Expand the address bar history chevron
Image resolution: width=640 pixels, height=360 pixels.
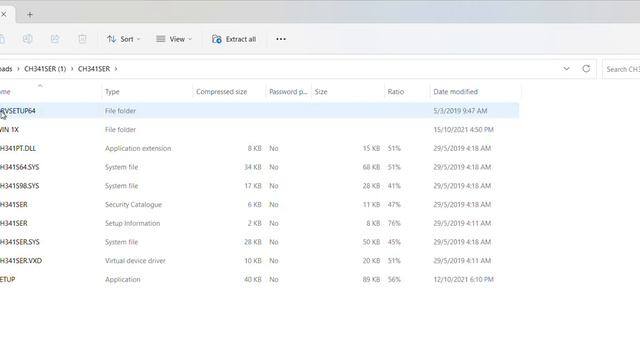[567, 69]
